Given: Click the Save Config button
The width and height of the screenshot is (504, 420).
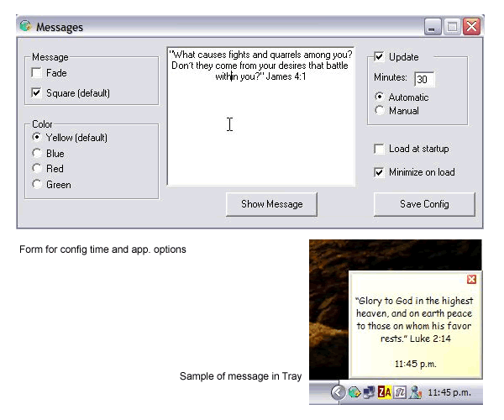Looking at the screenshot, I should [x=424, y=204].
